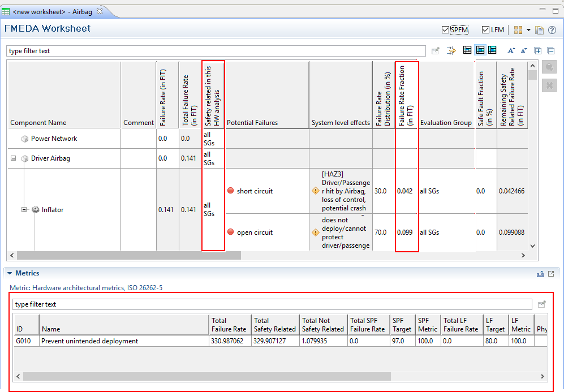
Task: Toggle the highlighted middle table layout button
Action: click(480, 50)
